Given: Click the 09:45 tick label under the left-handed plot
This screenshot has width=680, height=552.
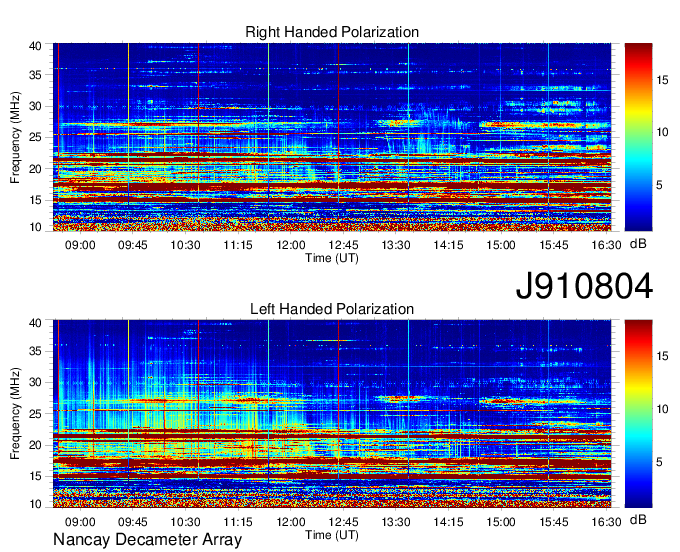Looking at the screenshot, I should pos(133,522).
